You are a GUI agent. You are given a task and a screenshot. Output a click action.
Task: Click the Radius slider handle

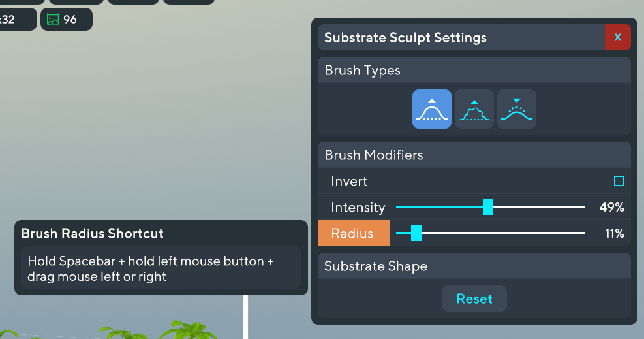pyautogui.click(x=416, y=233)
